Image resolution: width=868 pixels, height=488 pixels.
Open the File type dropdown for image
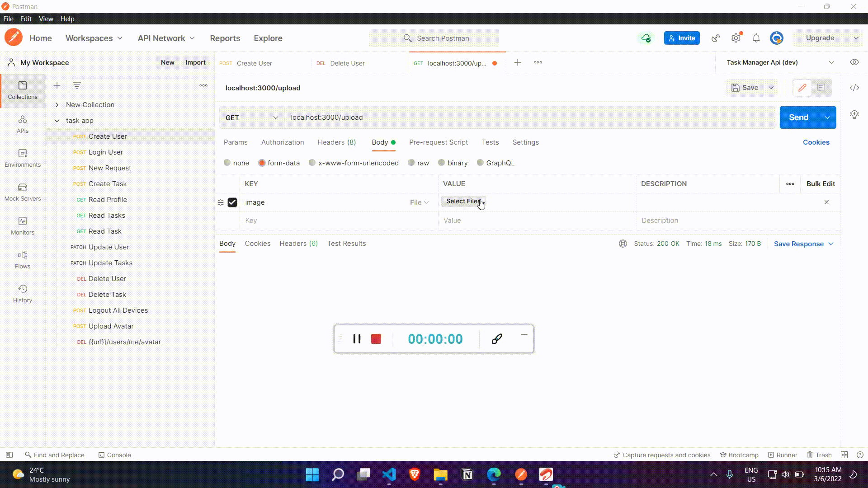(x=419, y=202)
